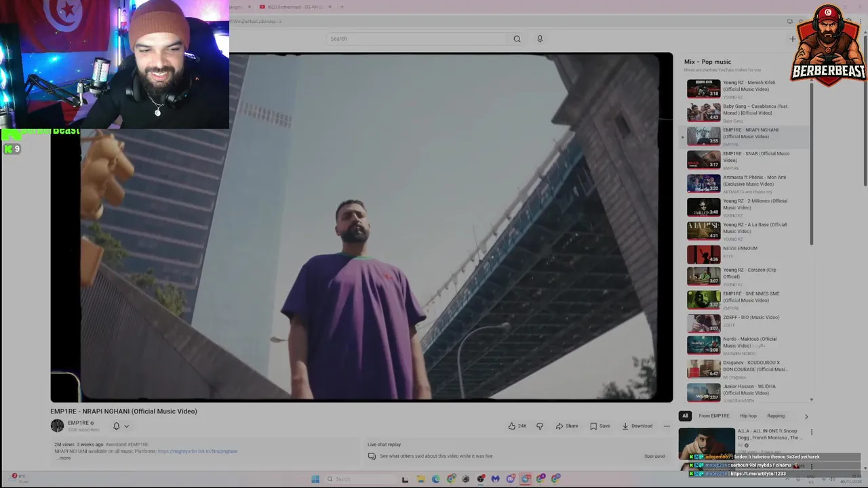Select the All filter chip

click(685, 415)
